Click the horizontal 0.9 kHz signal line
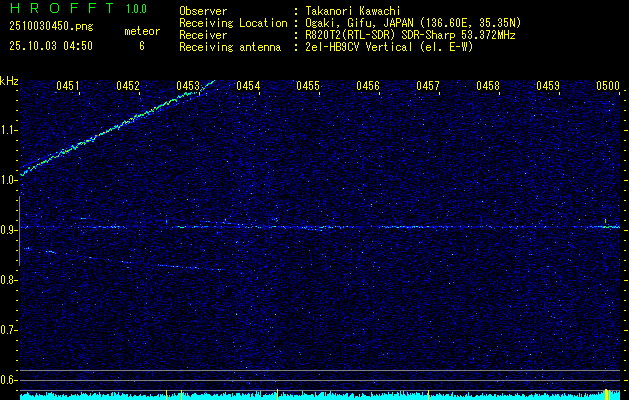 coord(320,227)
